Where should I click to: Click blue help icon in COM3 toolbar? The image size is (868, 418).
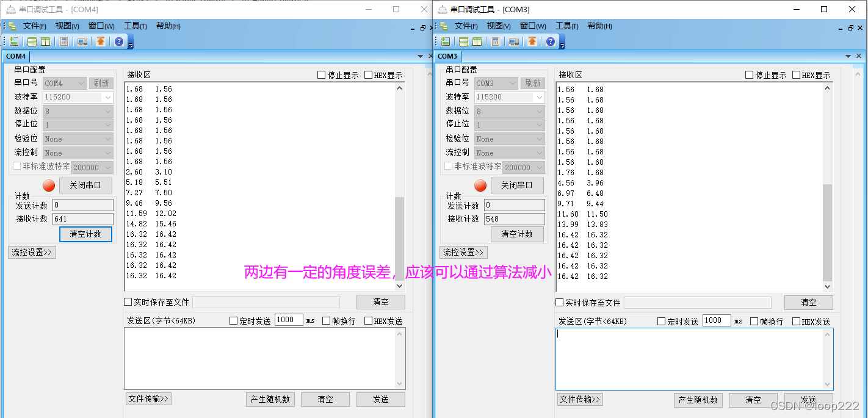tap(551, 41)
